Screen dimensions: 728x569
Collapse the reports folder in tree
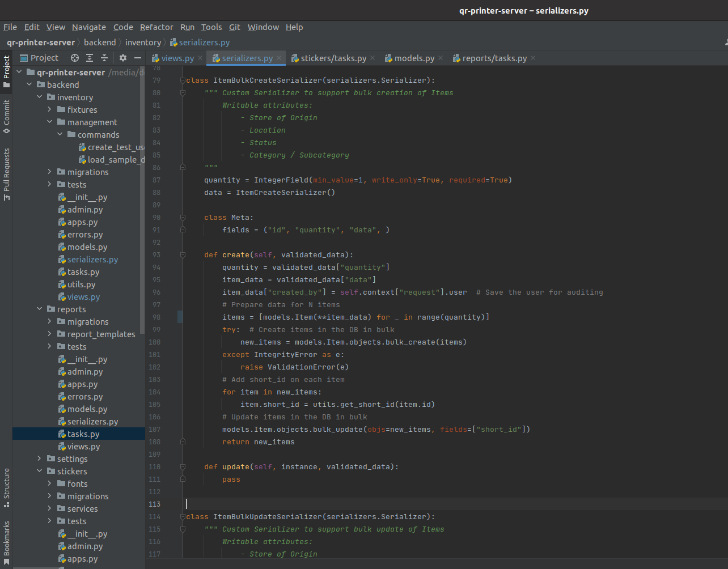(x=40, y=309)
